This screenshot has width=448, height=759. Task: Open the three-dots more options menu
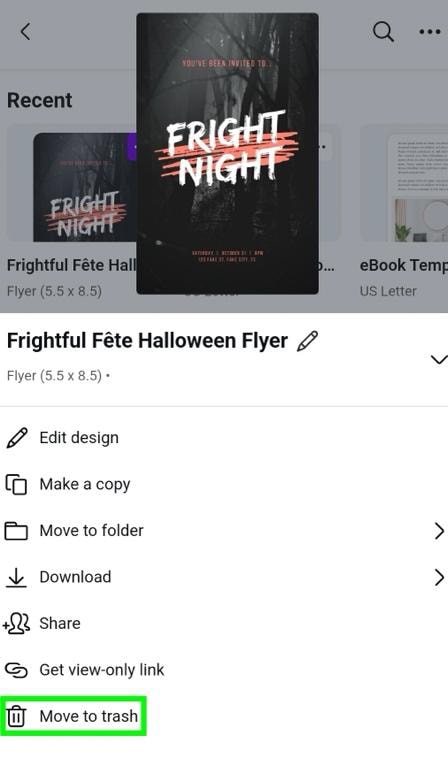point(430,32)
